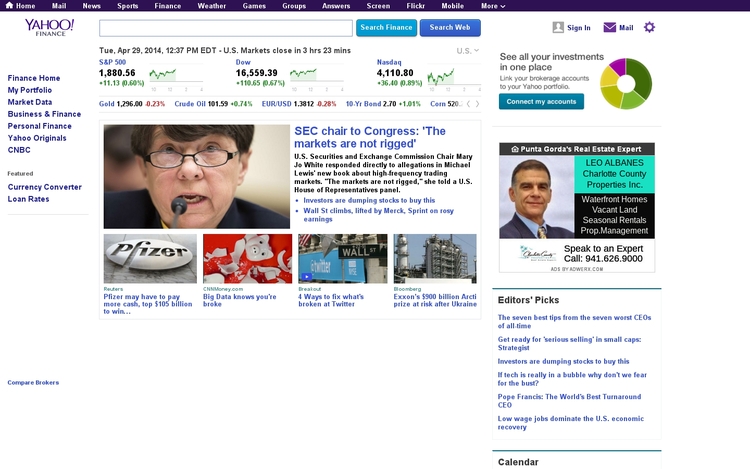The width and height of the screenshot is (750, 469).
Task: Open the SEC chair to Congress headline
Action: click(370, 137)
